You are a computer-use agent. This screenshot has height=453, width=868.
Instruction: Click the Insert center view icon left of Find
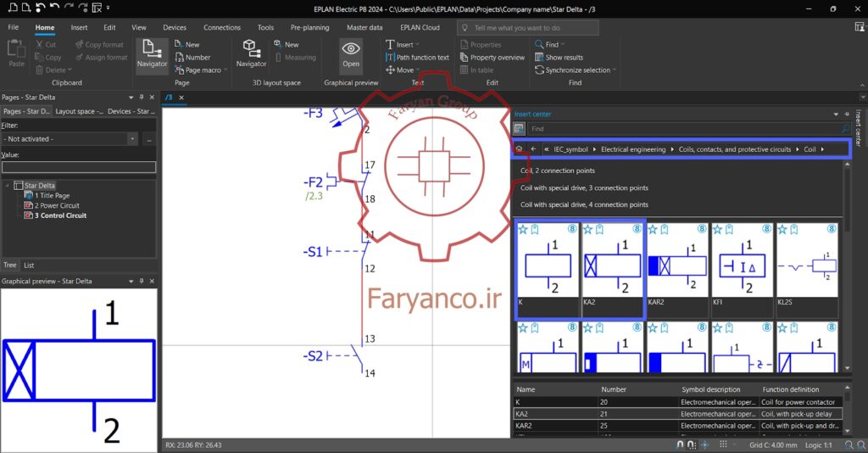coord(519,128)
